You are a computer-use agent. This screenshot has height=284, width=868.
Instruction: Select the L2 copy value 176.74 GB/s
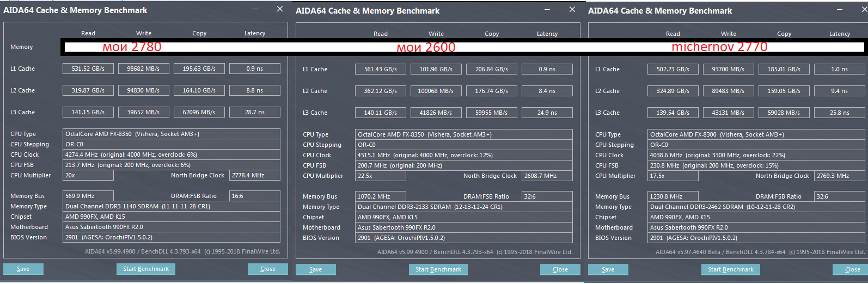click(492, 91)
